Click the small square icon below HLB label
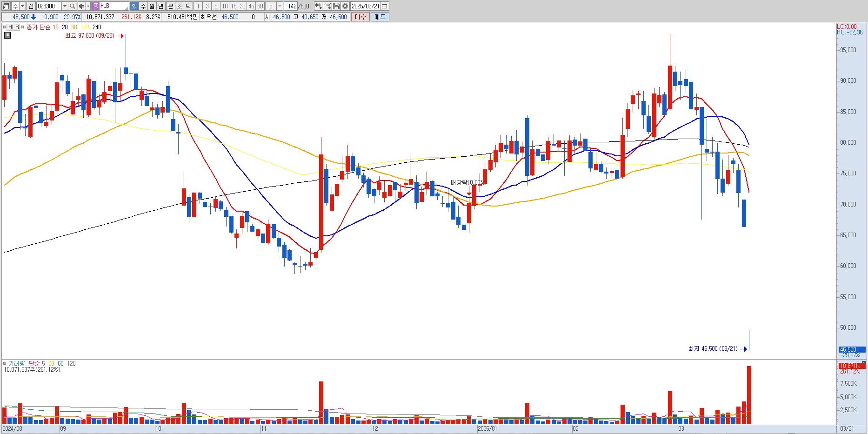This screenshot has width=868, height=434. tap(7, 35)
